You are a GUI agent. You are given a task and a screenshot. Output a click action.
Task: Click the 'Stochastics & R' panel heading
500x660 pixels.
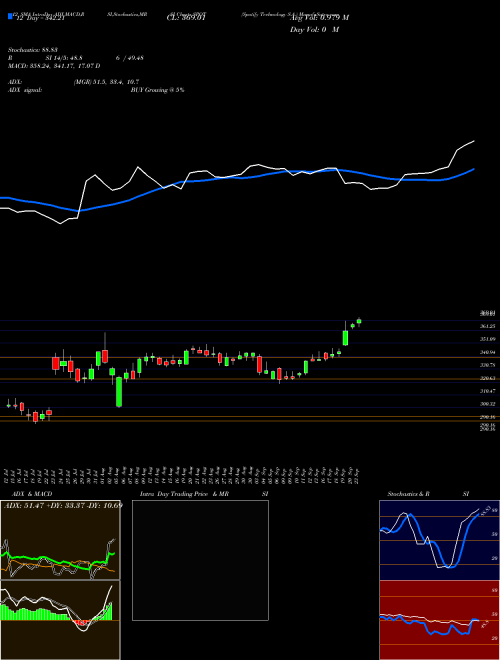tap(408, 494)
